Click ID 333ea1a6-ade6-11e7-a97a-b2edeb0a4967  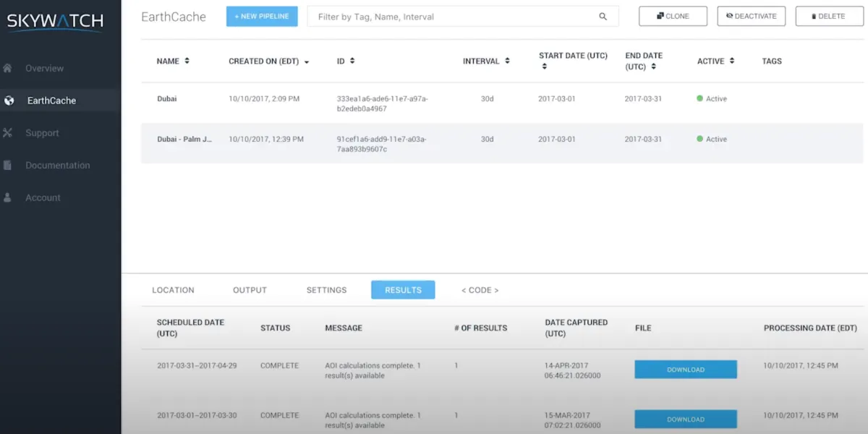tap(382, 103)
